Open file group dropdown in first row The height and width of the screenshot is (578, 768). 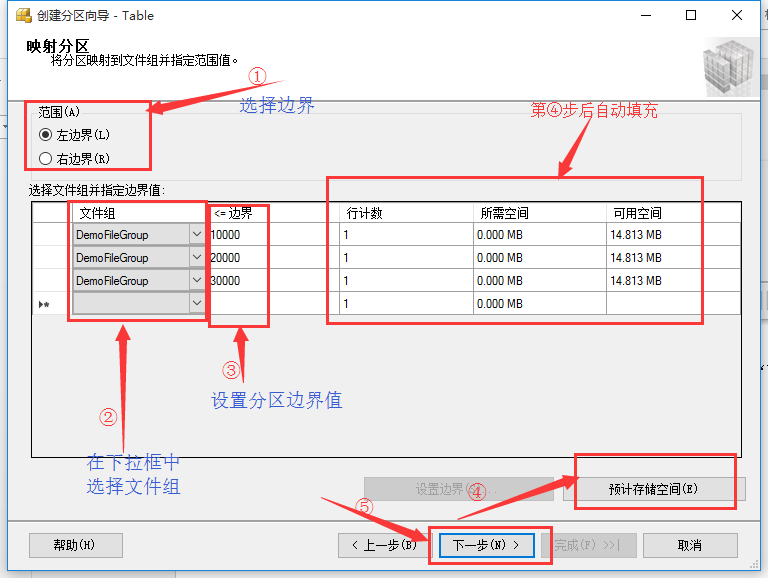[196, 233]
